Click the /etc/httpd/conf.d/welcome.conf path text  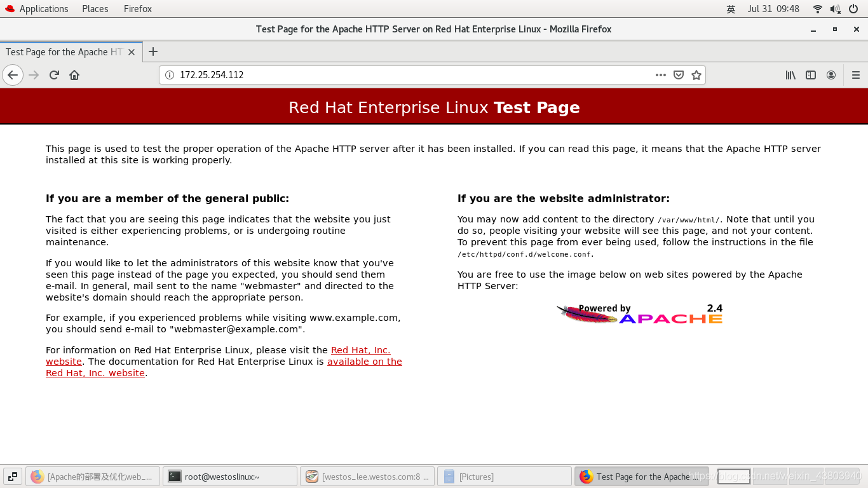click(x=524, y=254)
